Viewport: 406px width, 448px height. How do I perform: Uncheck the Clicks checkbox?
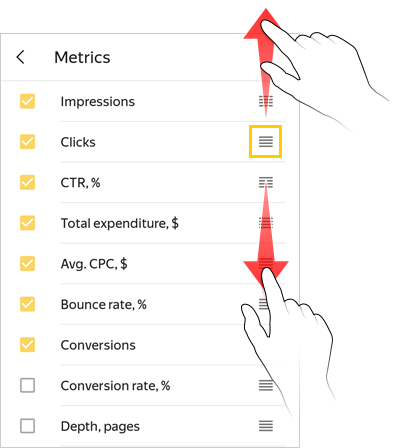point(27,142)
